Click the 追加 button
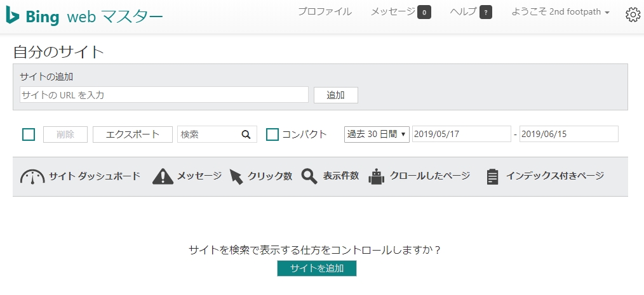The image size is (644, 295). [335, 95]
